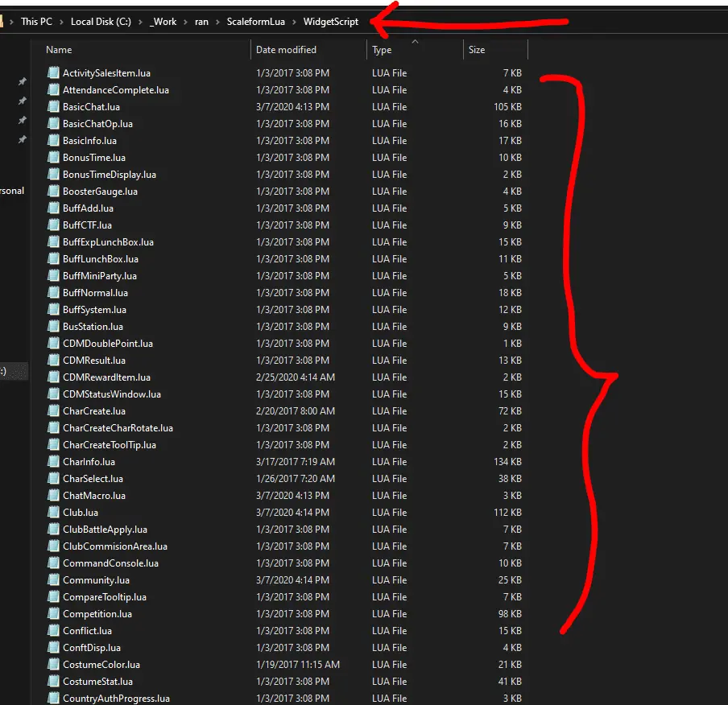Screen dimensions: 728x705
Task: Select the ClubCommisionArea.lua file name
Action: click(x=115, y=546)
